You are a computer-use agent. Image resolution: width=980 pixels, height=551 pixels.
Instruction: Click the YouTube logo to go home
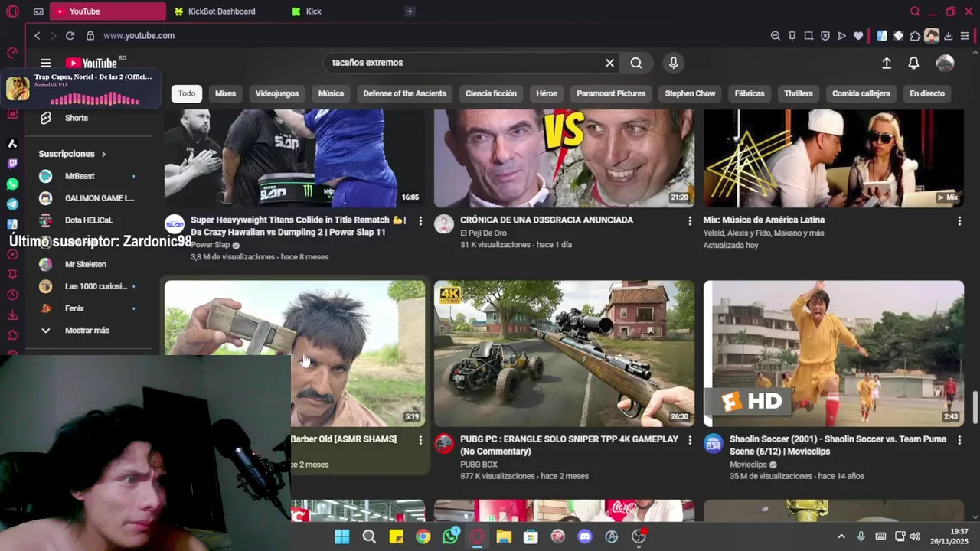click(91, 64)
